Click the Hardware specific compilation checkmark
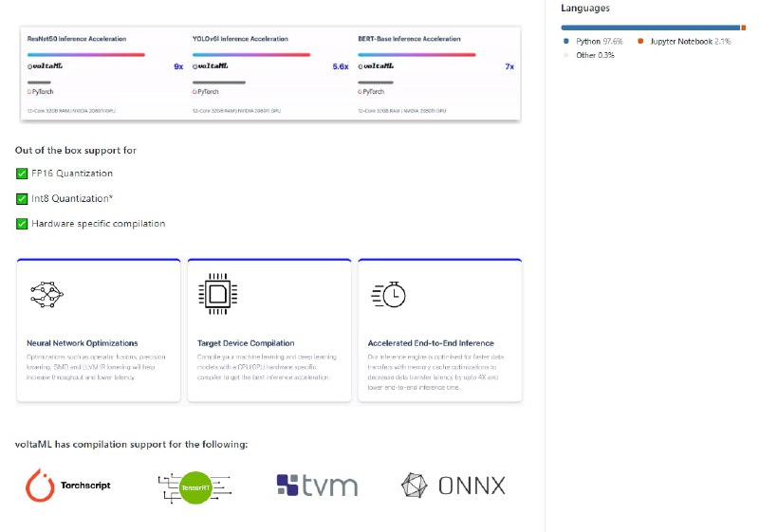The height and width of the screenshot is (532, 759). pos(22,224)
